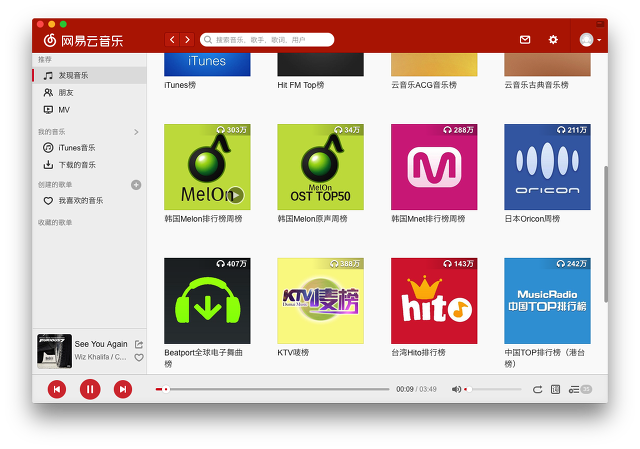This screenshot has height=449, width=640.
Task: Click the download icon beside 下载的音乐
Action: click(48, 165)
